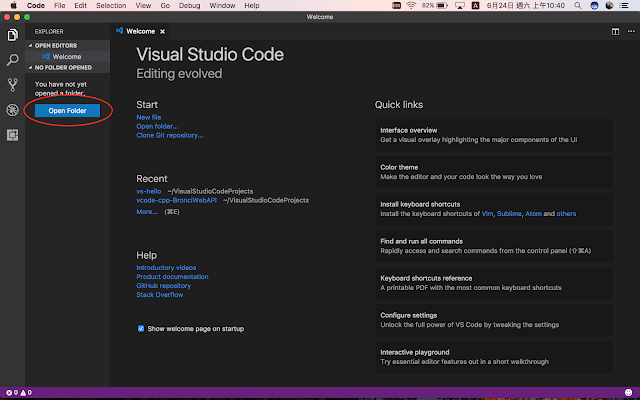Open the Search view icon
The image size is (640, 400).
[12, 60]
